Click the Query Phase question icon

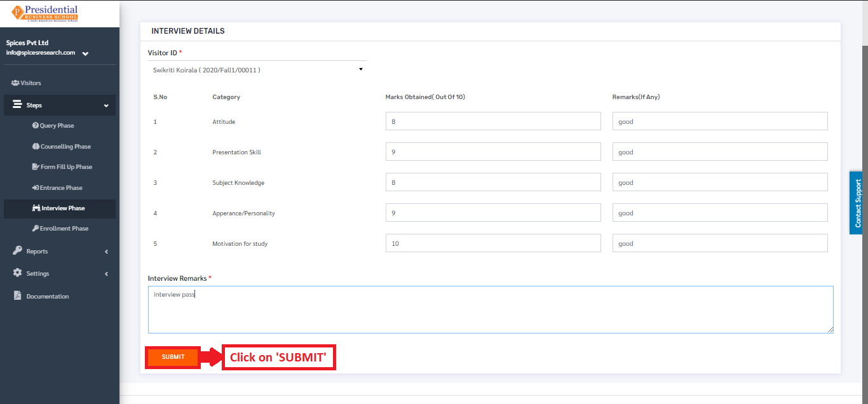(x=36, y=126)
